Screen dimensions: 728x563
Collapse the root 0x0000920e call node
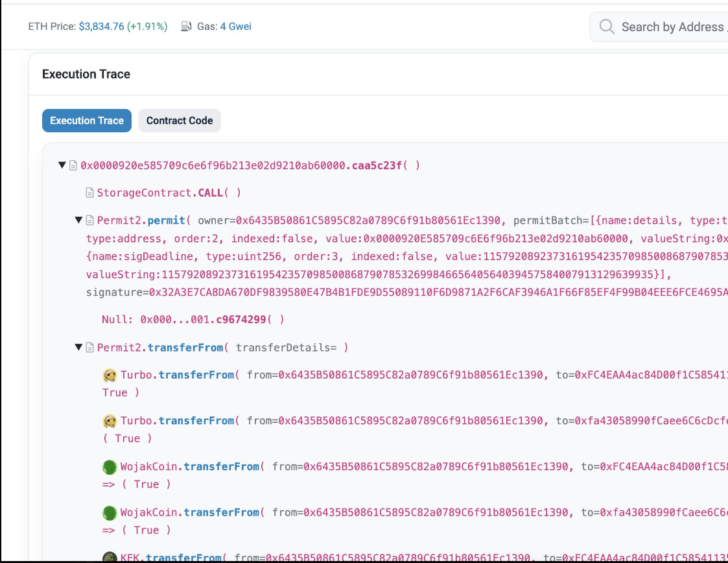(x=62, y=165)
